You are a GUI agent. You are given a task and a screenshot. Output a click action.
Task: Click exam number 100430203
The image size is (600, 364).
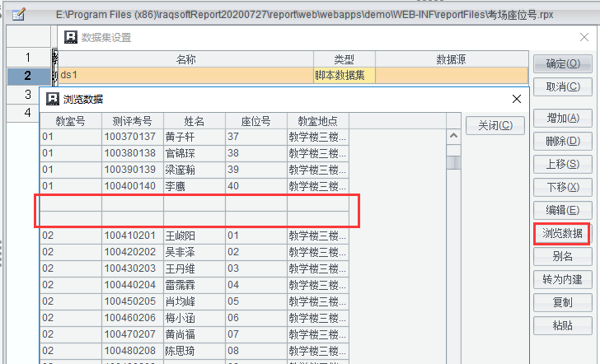click(133, 268)
